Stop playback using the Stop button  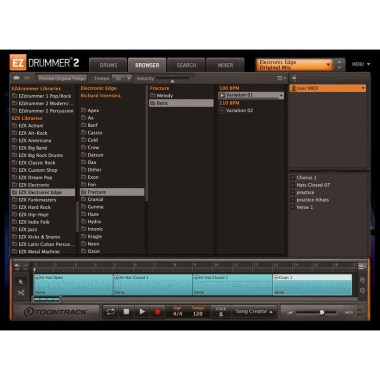126,312
